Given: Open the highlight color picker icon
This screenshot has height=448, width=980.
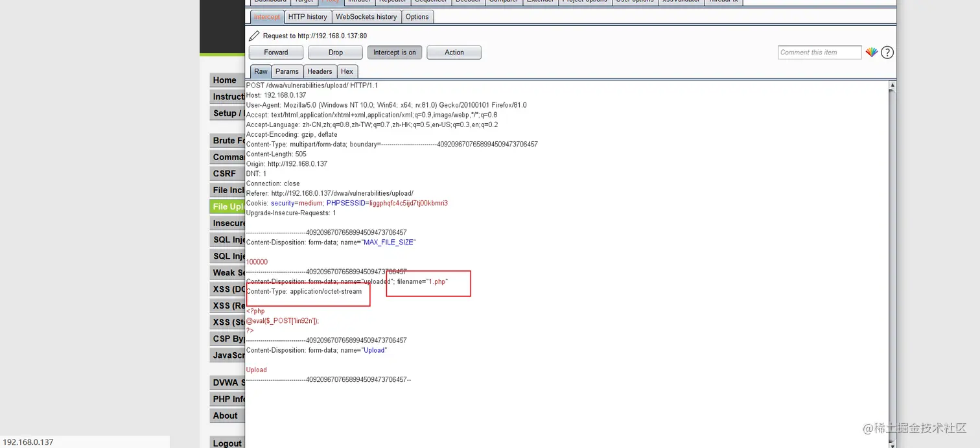Looking at the screenshot, I should (872, 53).
